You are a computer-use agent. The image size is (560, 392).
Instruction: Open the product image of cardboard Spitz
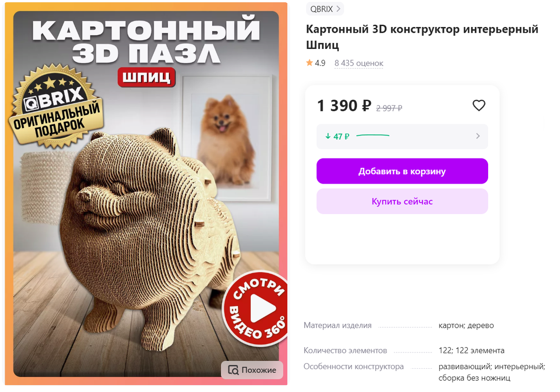point(146,193)
